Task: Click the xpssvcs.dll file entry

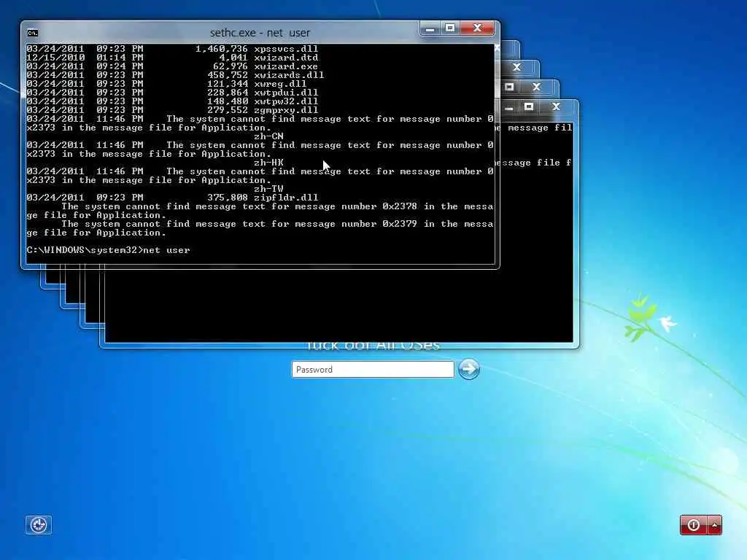Action: point(286,49)
